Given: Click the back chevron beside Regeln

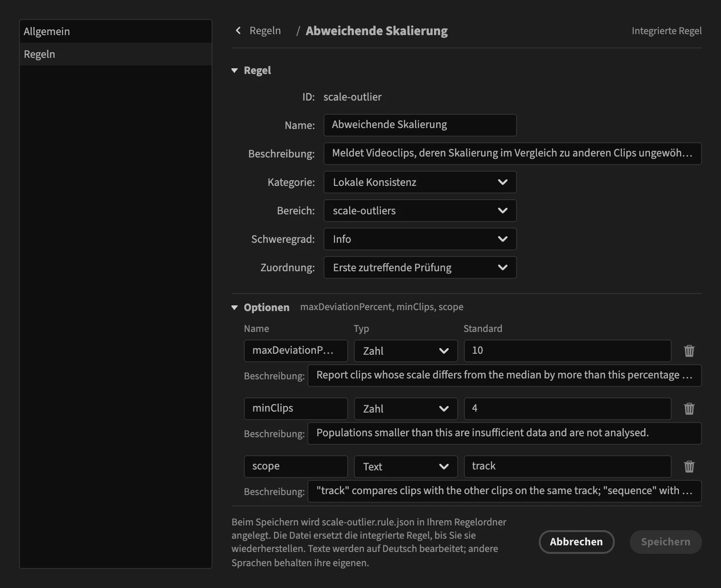Looking at the screenshot, I should [x=238, y=31].
